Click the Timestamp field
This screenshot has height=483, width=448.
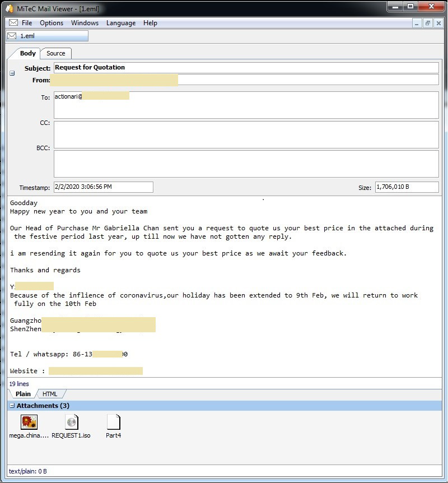click(103, 187)
